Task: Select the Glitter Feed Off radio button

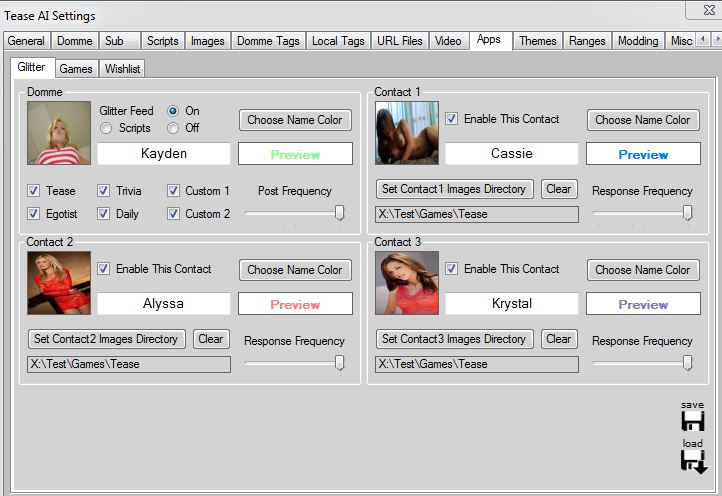Action: click(x=173, y=128)
